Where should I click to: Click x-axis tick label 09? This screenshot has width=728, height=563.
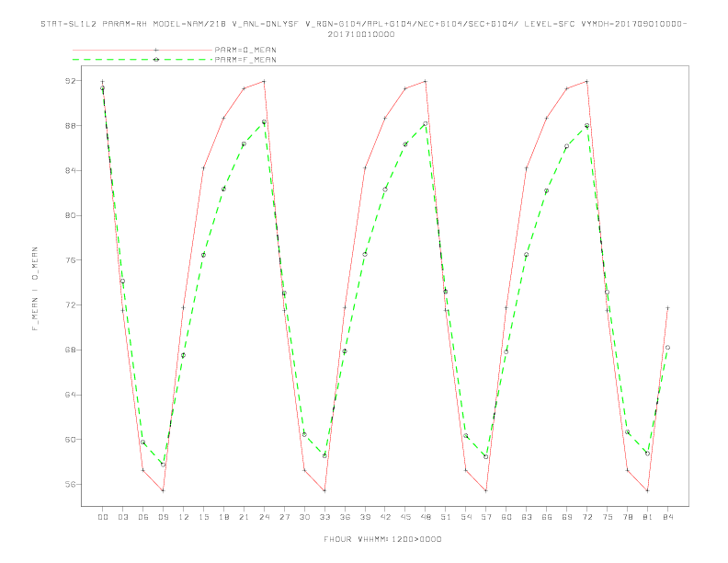163,517
